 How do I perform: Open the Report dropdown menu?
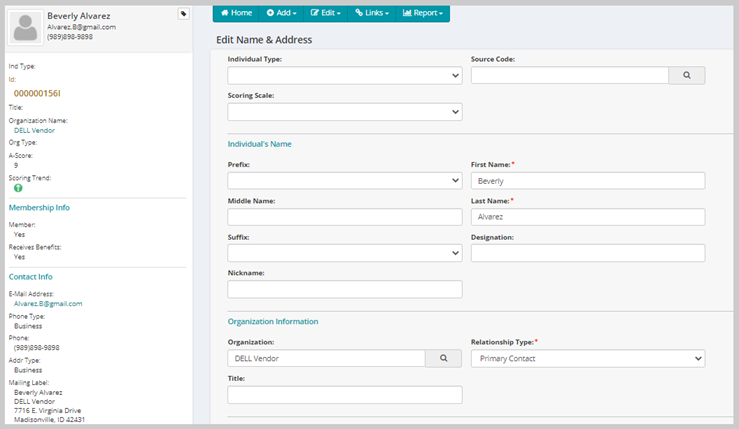point(423,13)
